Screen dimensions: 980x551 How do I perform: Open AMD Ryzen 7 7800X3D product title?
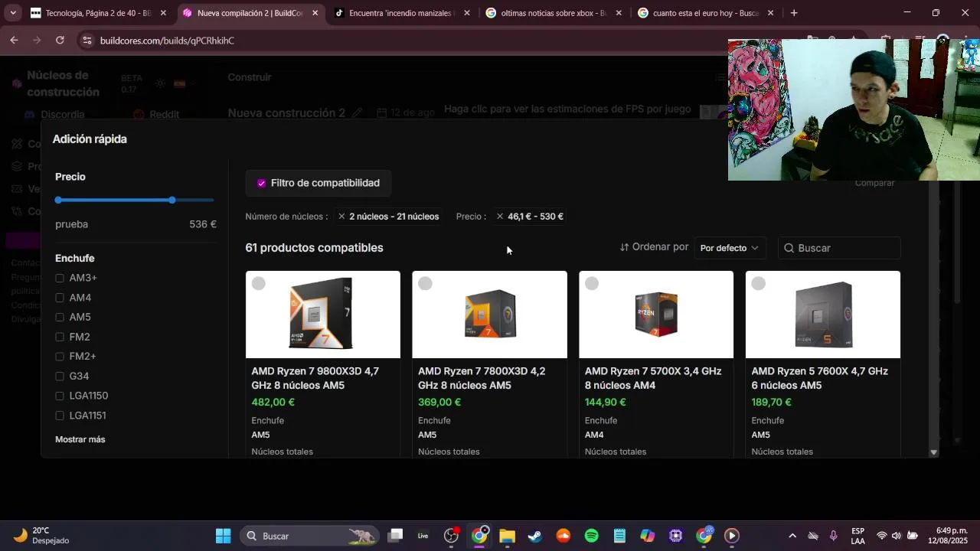[482, 378]
